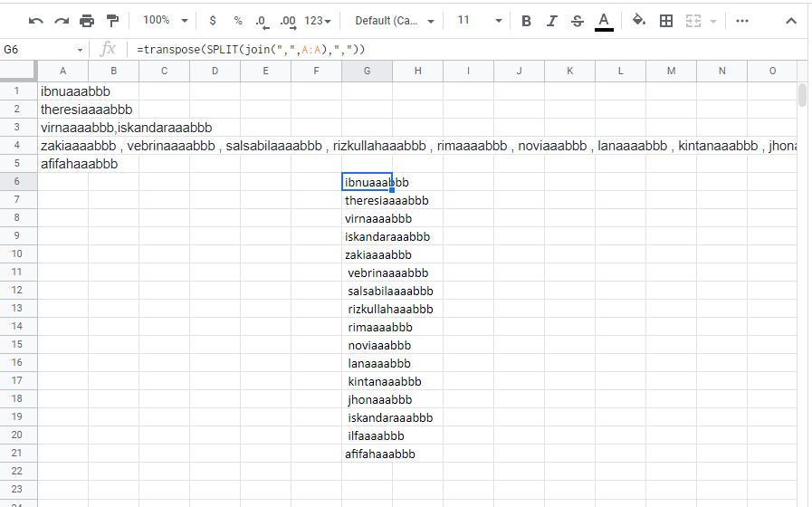Image resolution: width=812 pixels, height=507 pixels.
Task: Expand merge cells options arrow
Action: pos(713,21)
